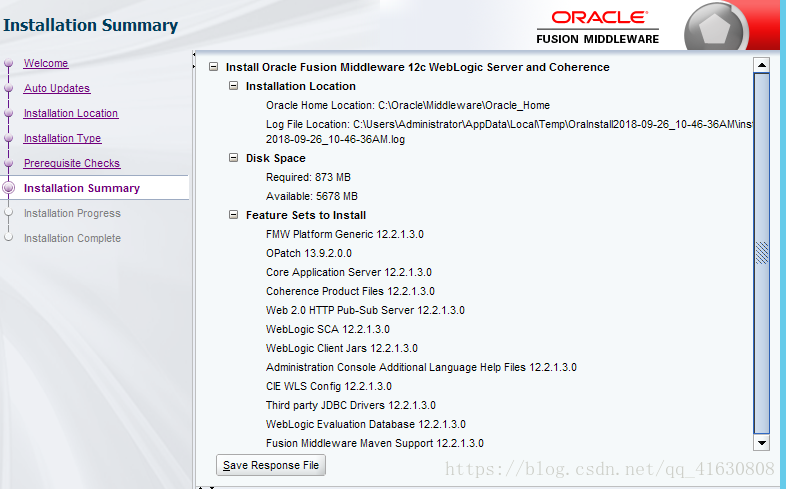Image resolution: width=786 pixels, height=489 pixels.
Task: Click the Auto Updates step bullet
Action: pos(9,88)
